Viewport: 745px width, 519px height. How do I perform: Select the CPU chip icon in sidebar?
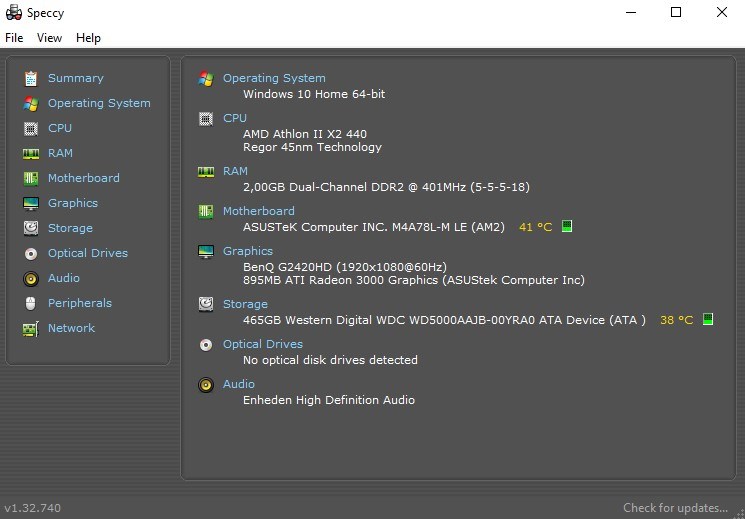tap(30, 128)
